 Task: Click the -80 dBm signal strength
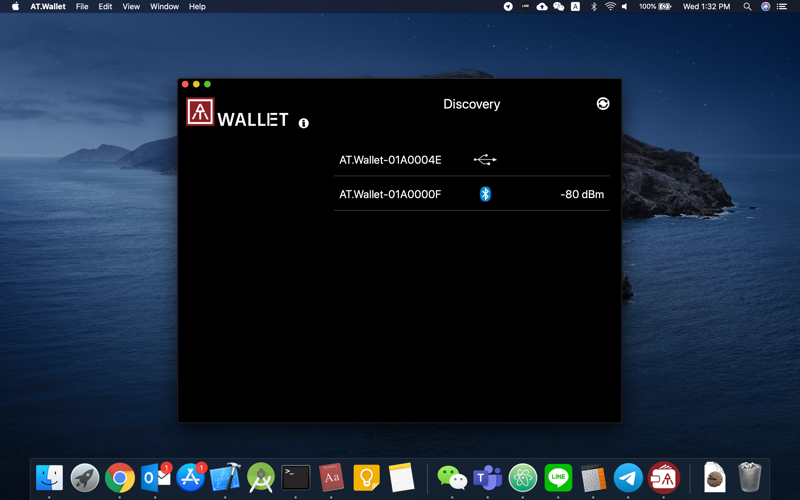pyautogui.click(x=582, y=194)
